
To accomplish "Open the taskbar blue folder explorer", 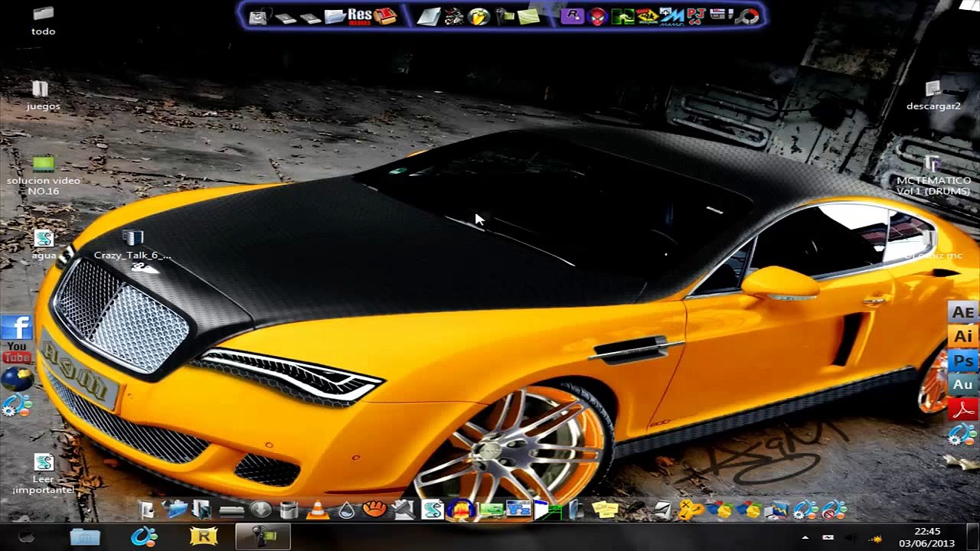I will click(x=85, y=537).
